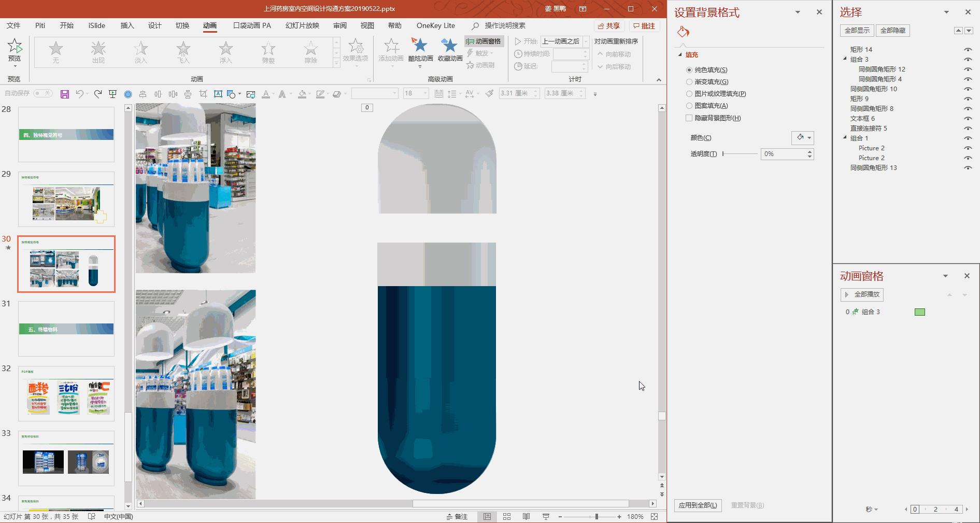
Task: Start slideshow from the status bar icon
Action: [546, 517]
